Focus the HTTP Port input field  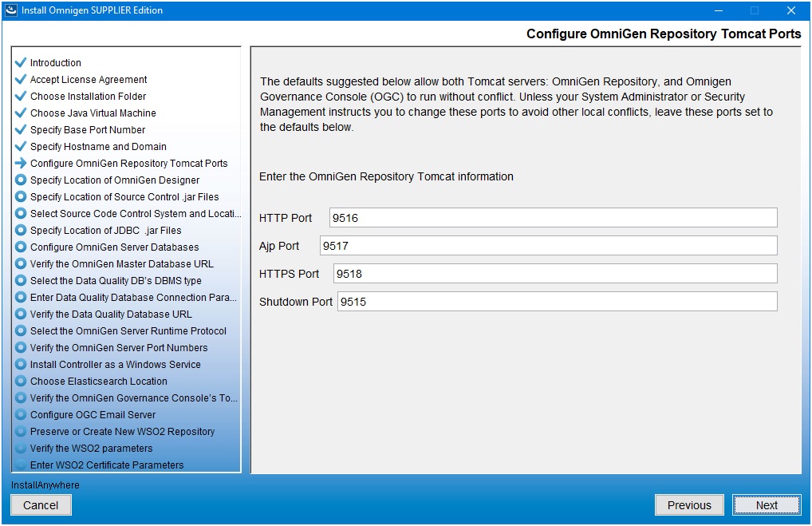553,218
